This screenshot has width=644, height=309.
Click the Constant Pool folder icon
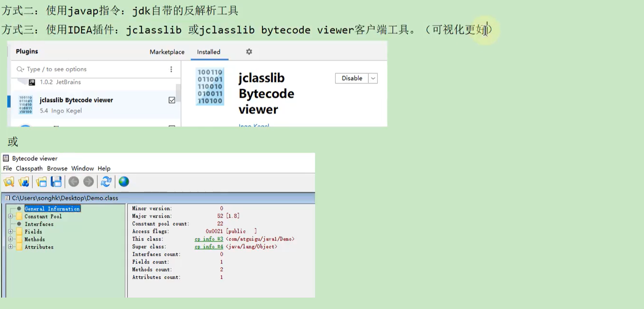click(x=19, y=216)
